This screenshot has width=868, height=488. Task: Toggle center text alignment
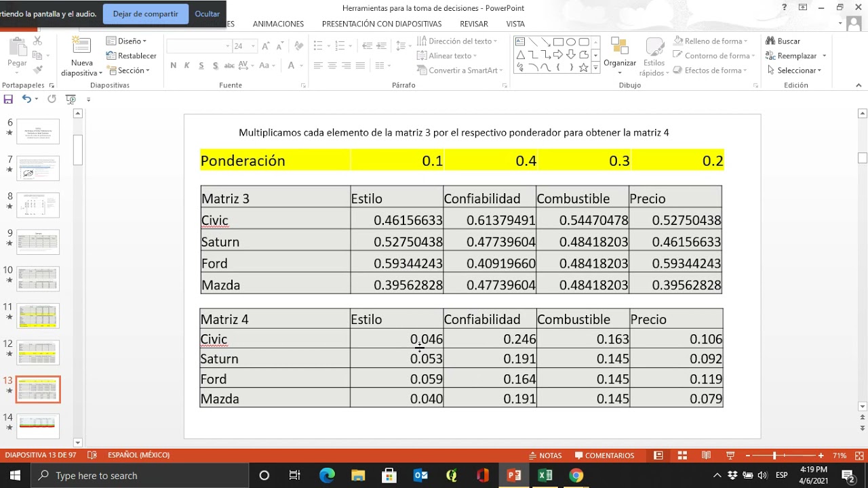332,66
